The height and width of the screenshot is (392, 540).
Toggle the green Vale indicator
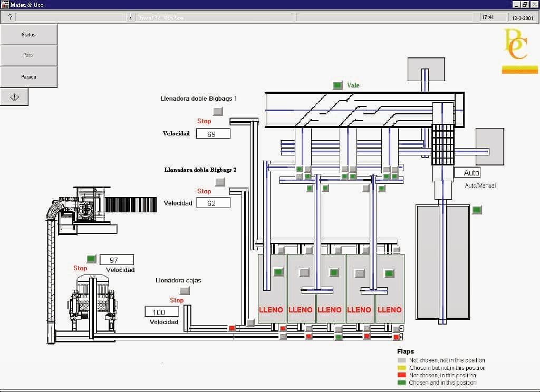(x=337, y=85)
